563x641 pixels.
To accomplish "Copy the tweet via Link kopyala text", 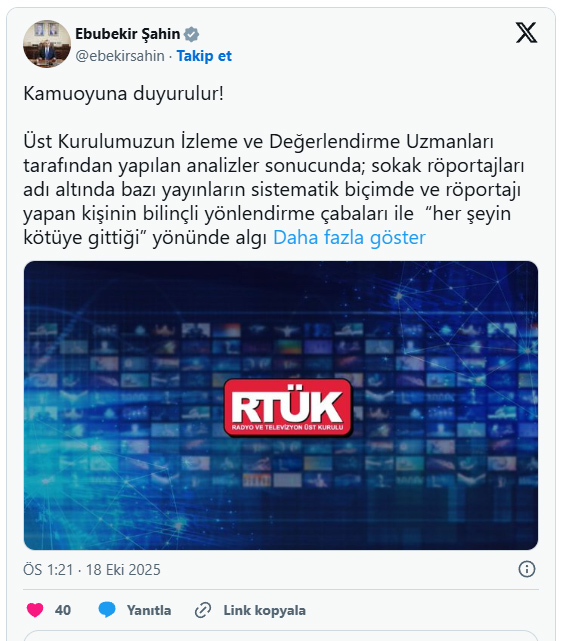I will coord(265,610).
